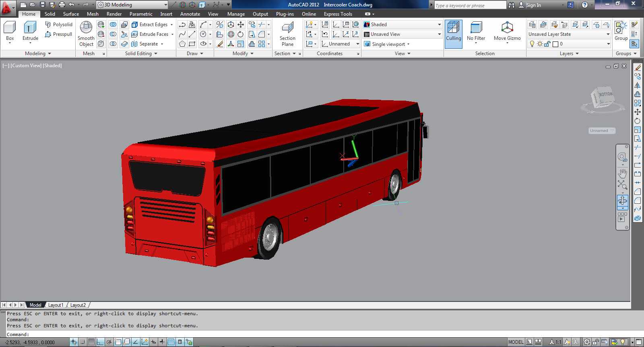The height and width of the screenshot is (347, 644).
Task: Open the layer 0 dropdown list
Action: (x=569, y=44)
